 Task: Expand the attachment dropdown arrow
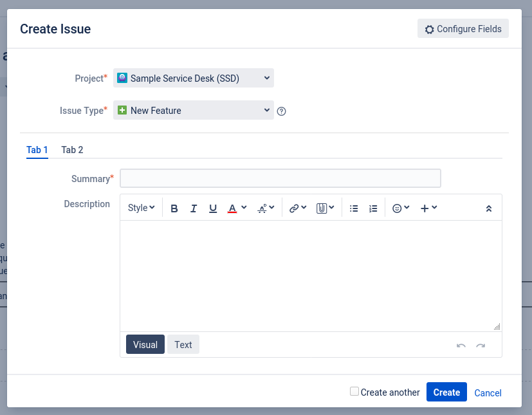(x=332, y=207)
